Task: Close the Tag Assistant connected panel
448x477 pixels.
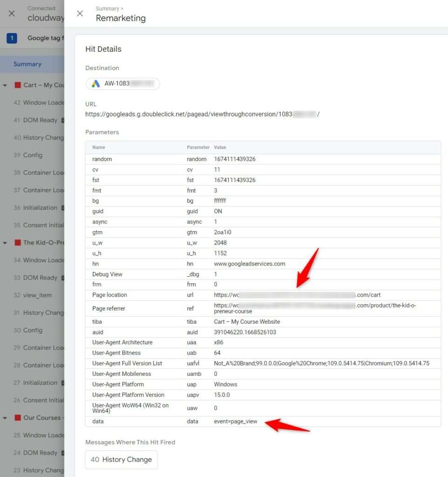Action: click(x=12, y=14)
